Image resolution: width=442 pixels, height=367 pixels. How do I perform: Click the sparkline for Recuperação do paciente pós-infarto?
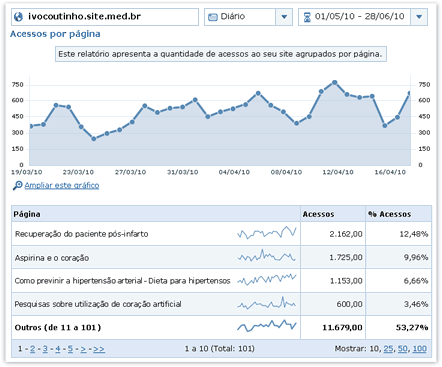tap(267, 232)
